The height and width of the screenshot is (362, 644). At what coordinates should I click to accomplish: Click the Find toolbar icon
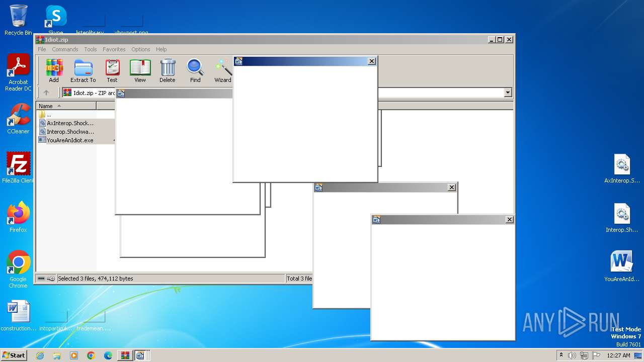coord(195,70)
